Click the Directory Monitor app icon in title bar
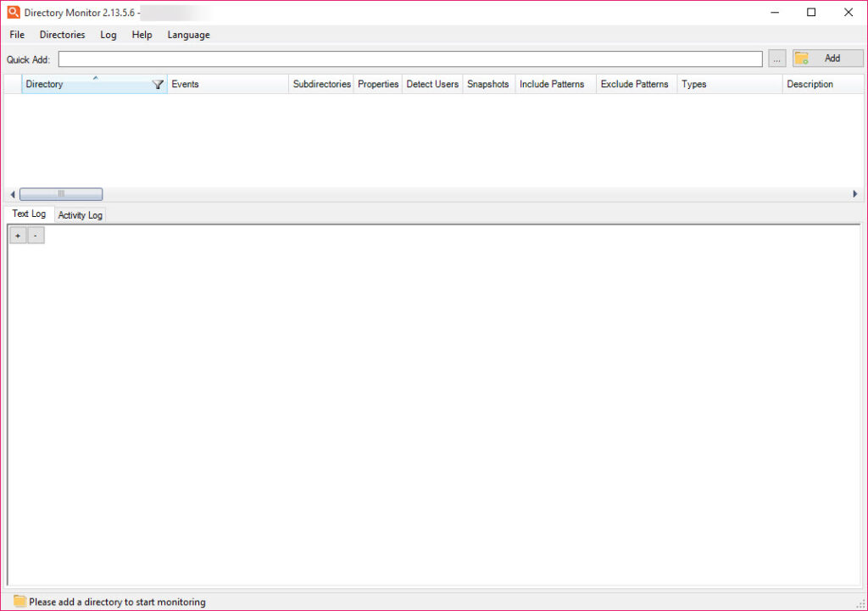 14,12
